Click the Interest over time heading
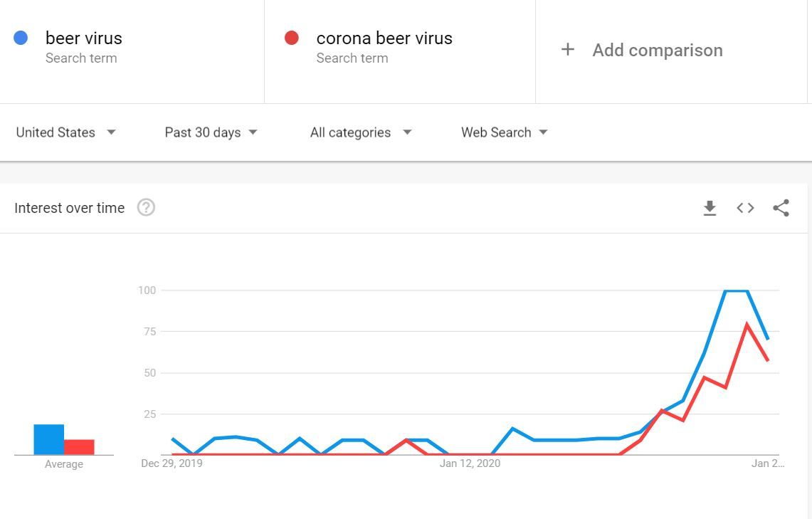812x519 pixels. pos(70,208)
